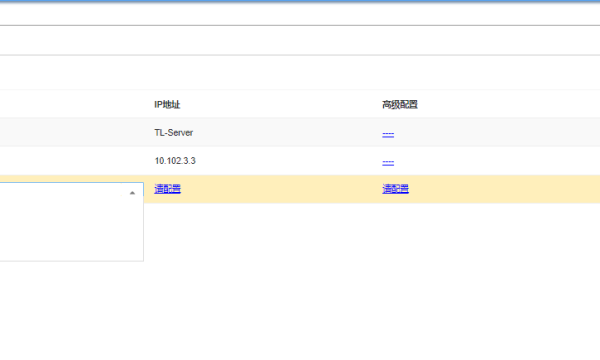Image resolution: width=600 pixels, height=360 pixels.
Task: Click the empty first cell of the 10.102.3.3 row
Action: (73, 161)
